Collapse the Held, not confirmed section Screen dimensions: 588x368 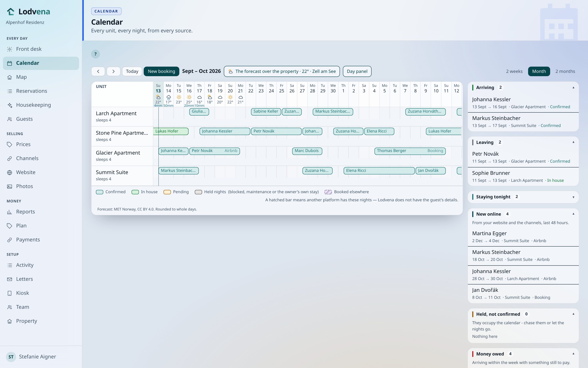[x=573, y=314]
